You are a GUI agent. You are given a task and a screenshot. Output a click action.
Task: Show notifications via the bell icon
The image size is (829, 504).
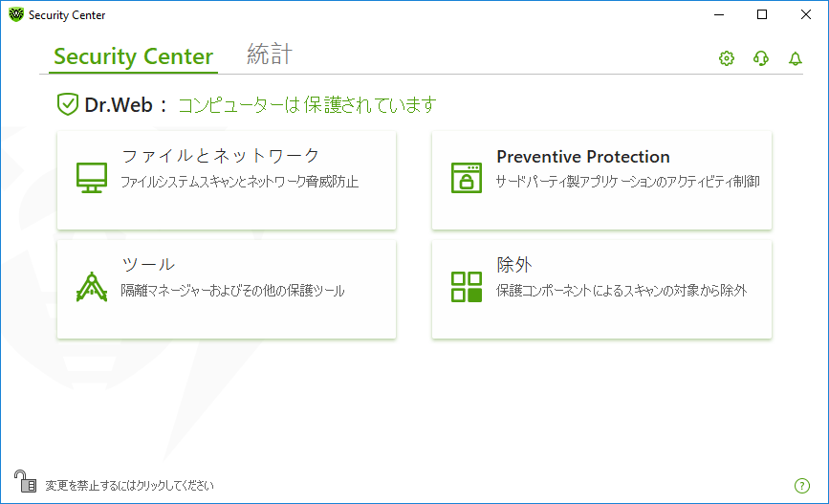tap(796, 58)
